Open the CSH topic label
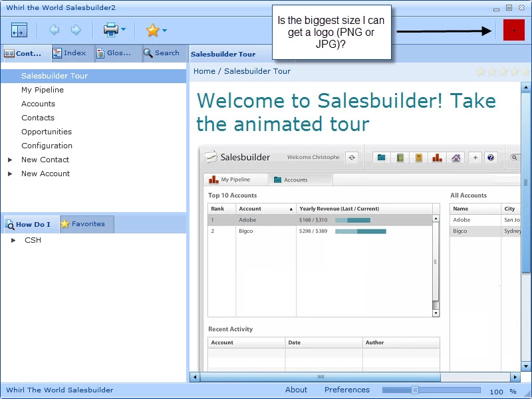The image size is (532, 399). click(x=33, y=240)
